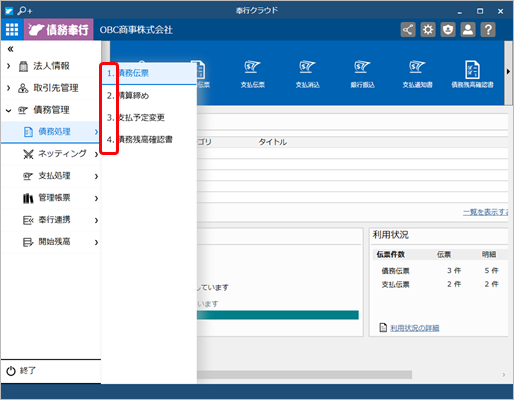The width and height of the screenshot is (514, 400).
Task: Open the user account icon
Action: coord(468,30)
